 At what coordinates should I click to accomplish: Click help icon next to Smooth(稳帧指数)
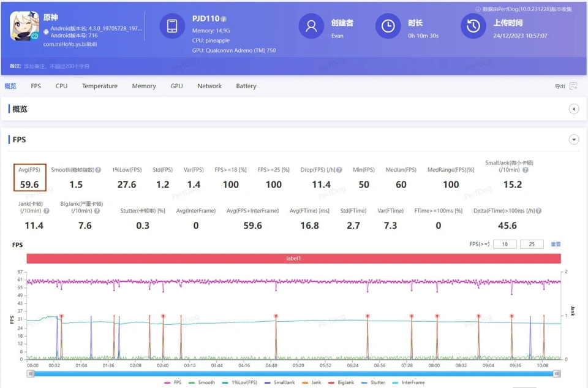pyautogui.click(x=99, y=170)
